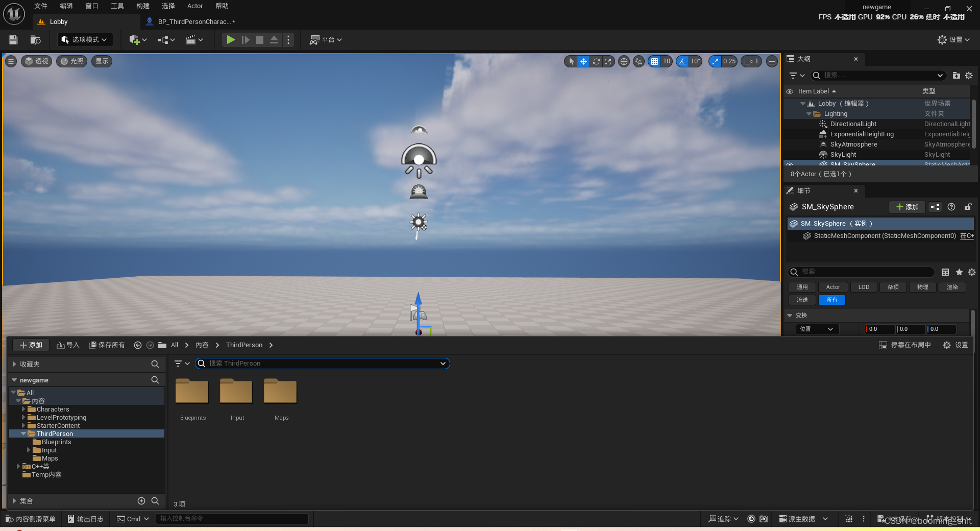Open the 光照 lit view mode menu
The width and height of the screenshot is (980, 531).
(x=72, y=61)
